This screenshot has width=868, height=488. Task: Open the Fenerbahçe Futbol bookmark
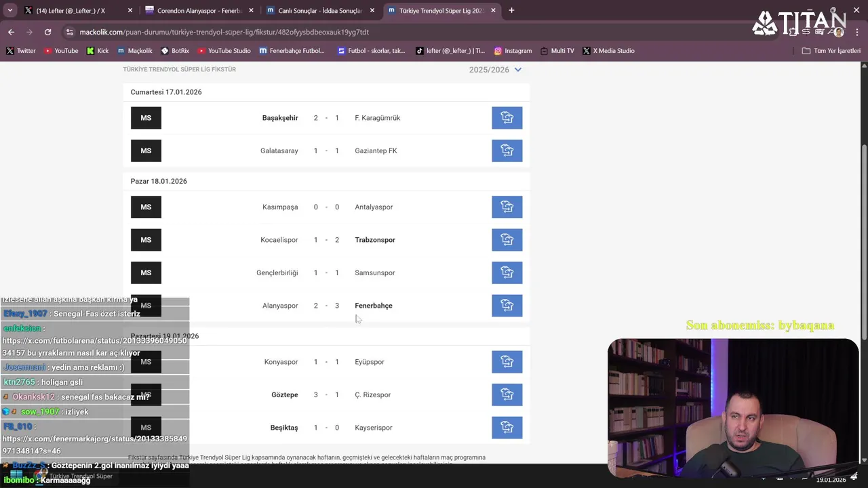292,51
